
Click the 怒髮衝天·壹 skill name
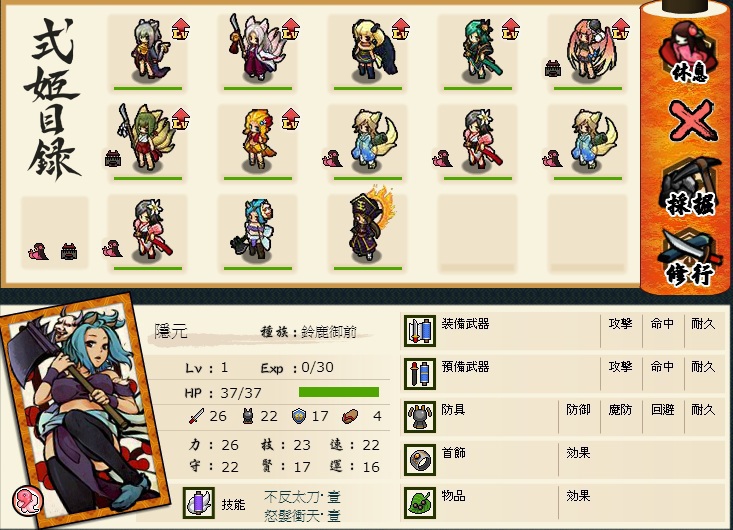tap(302, 516)
